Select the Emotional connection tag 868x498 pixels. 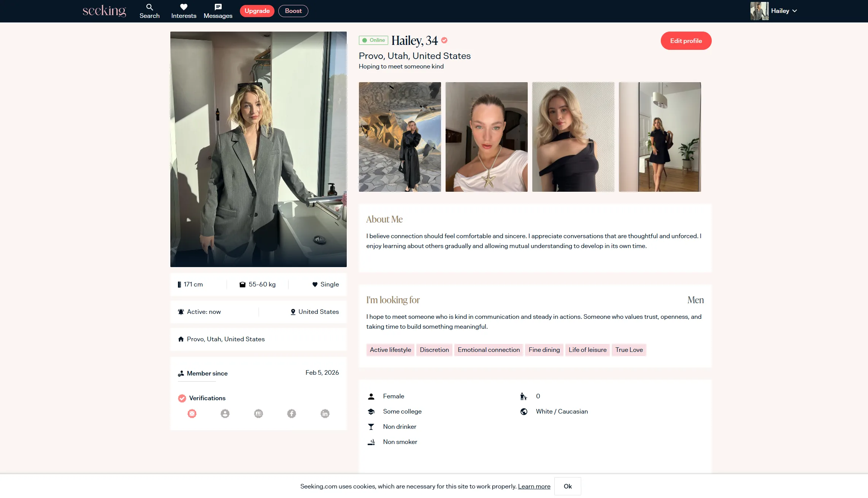pos(489,350)
